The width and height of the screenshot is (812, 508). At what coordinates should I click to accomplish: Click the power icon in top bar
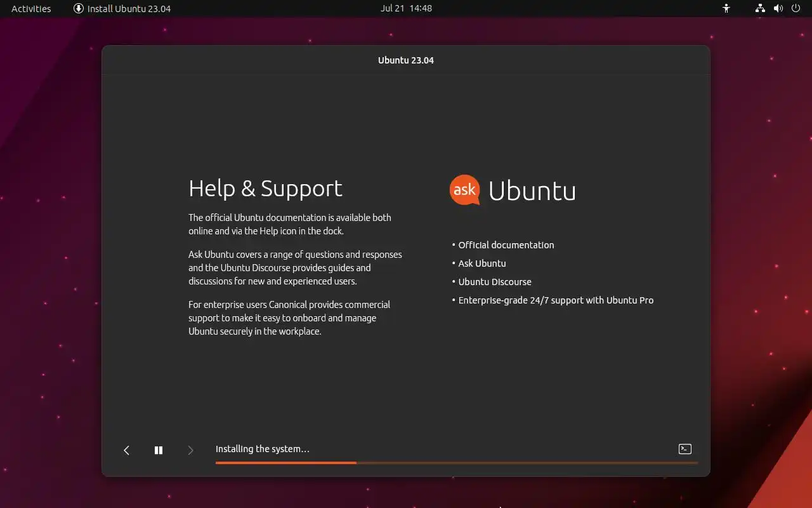(x=796, y=8)
